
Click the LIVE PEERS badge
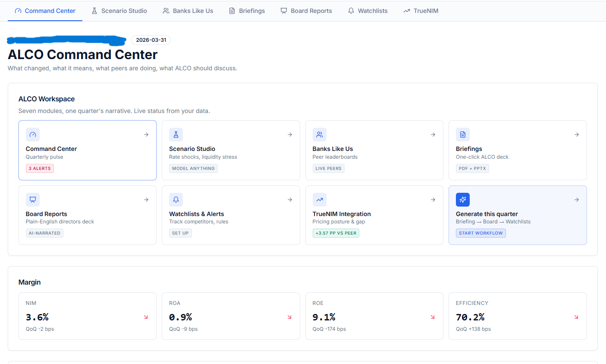328,169
